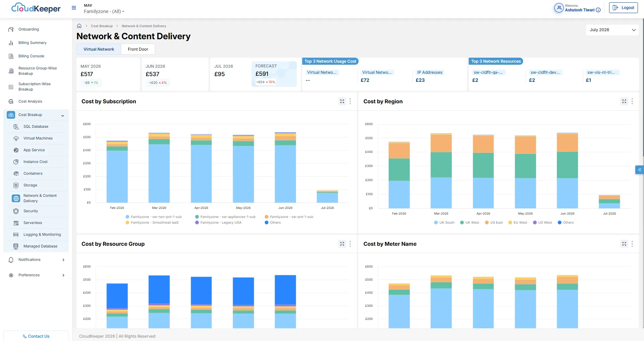644x341 pixels.
Task: Open Cost by Resource Group options menu
Action: coord(350,244)
